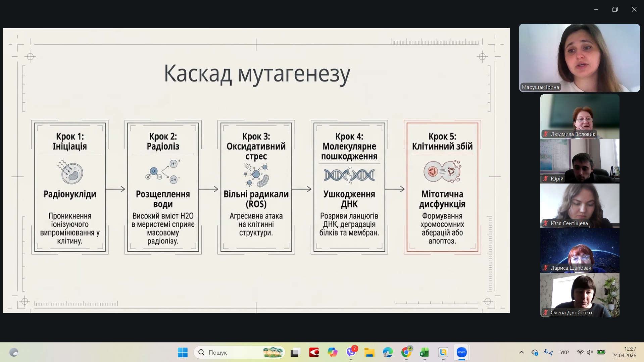Viewport: 644px width, 362px height.
Task: Click the microphone location tray icon
Action: tap(548, 352)
